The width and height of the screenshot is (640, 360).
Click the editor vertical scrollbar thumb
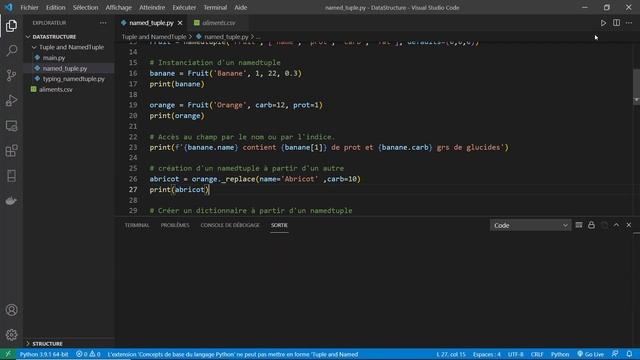(636, 87)
